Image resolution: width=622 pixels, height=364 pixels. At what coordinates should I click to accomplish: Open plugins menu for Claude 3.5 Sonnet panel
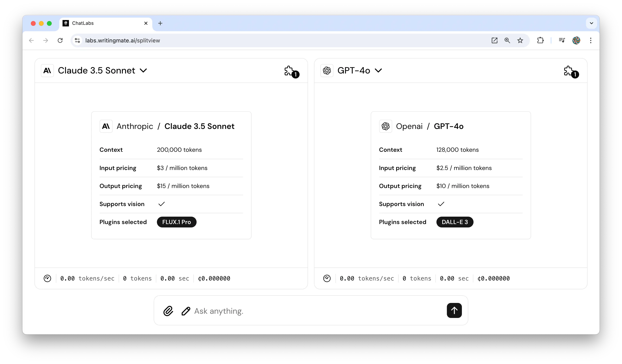[x=291, y=72]
